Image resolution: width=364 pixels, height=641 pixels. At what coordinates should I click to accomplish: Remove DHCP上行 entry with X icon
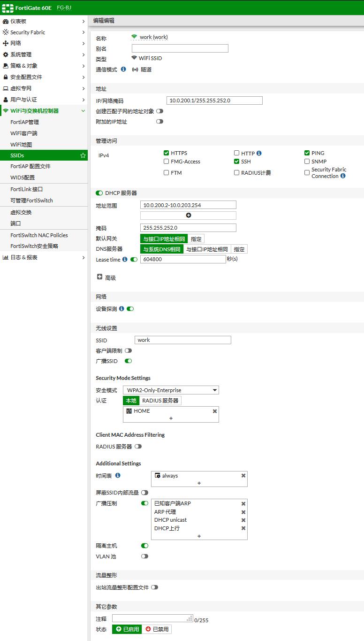pyautogui.click(x=243, y=528)
